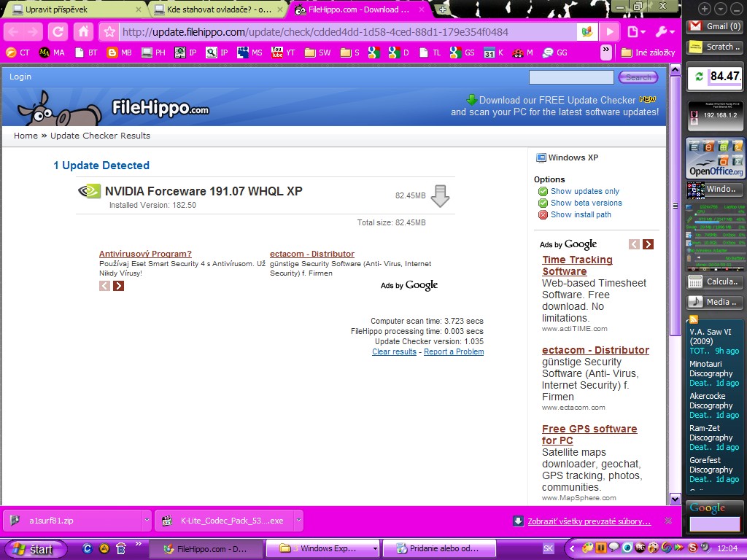This screenshot has height=560, width=747.
Task: Open the YT YouTube bookmark
Action: click(283, 52)
